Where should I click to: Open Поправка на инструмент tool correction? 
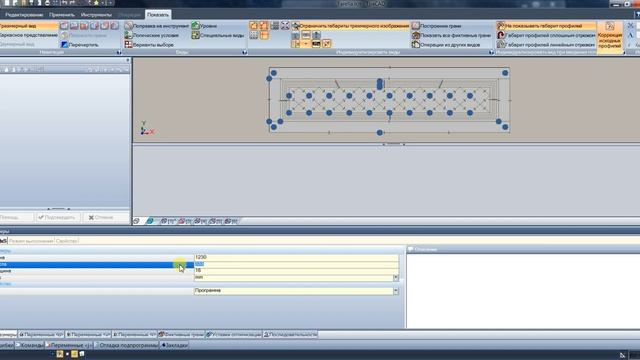click(157, 26)
